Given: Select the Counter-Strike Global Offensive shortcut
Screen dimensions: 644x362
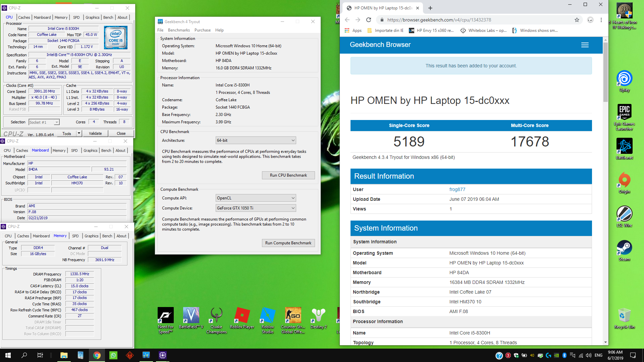Looking at the screenshot, I should pyautogui.click(x=293, y=320).
